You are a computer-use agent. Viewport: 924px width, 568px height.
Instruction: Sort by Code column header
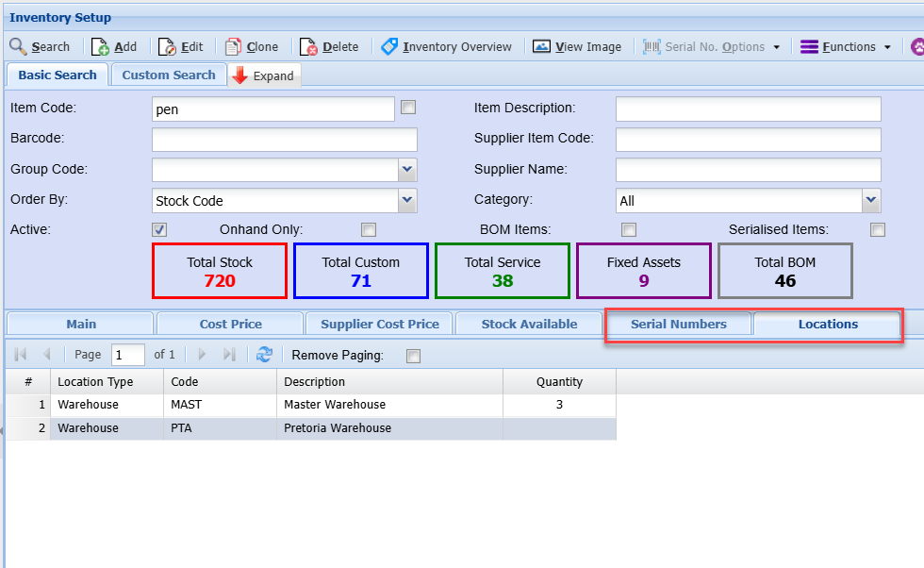(x=220, y=381)
